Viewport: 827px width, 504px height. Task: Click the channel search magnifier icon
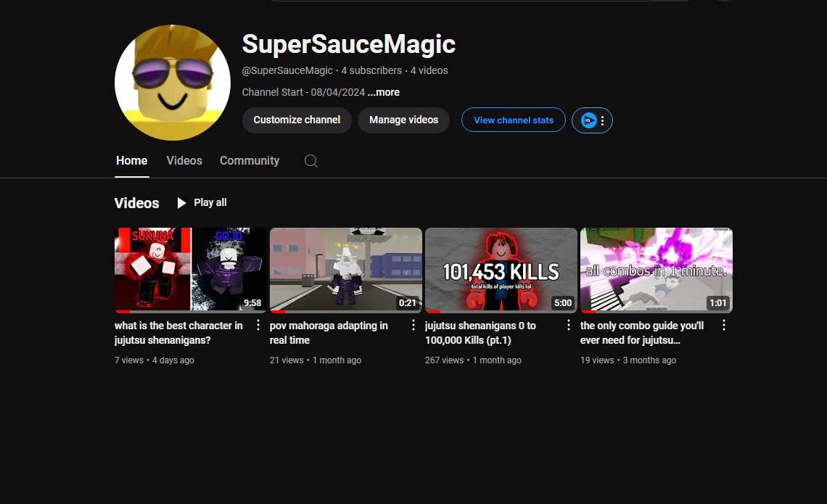tap(310, 161)
